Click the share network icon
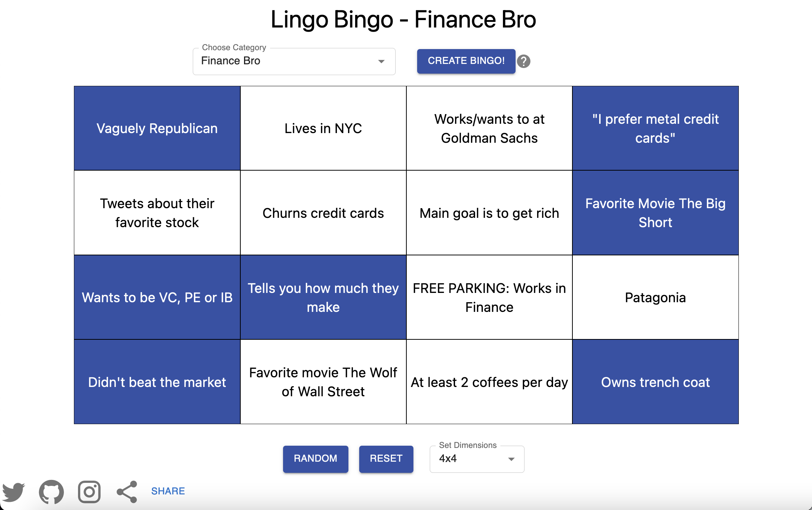This screenshot has height=510, width=812. pos(127,491)
